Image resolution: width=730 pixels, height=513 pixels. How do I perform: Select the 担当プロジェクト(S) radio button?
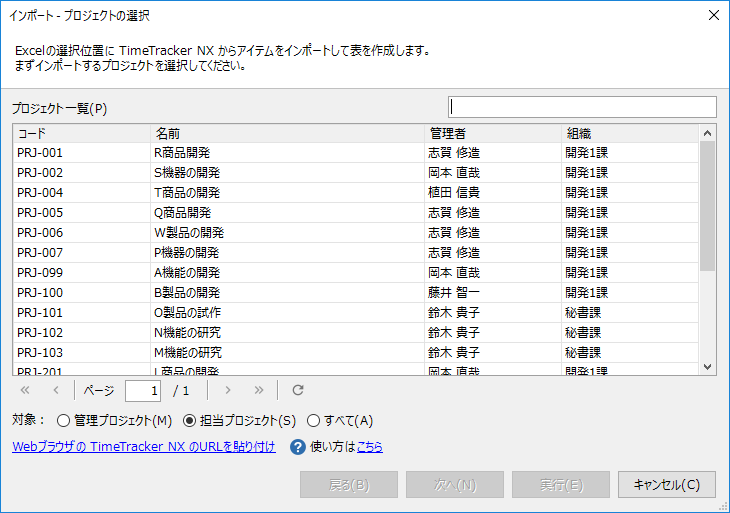pos(190,420)
